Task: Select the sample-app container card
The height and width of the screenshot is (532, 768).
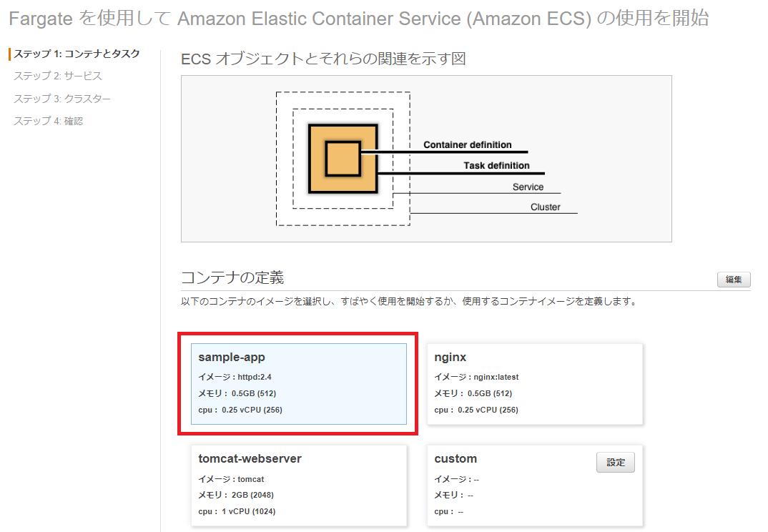Action: coord(299,383)
